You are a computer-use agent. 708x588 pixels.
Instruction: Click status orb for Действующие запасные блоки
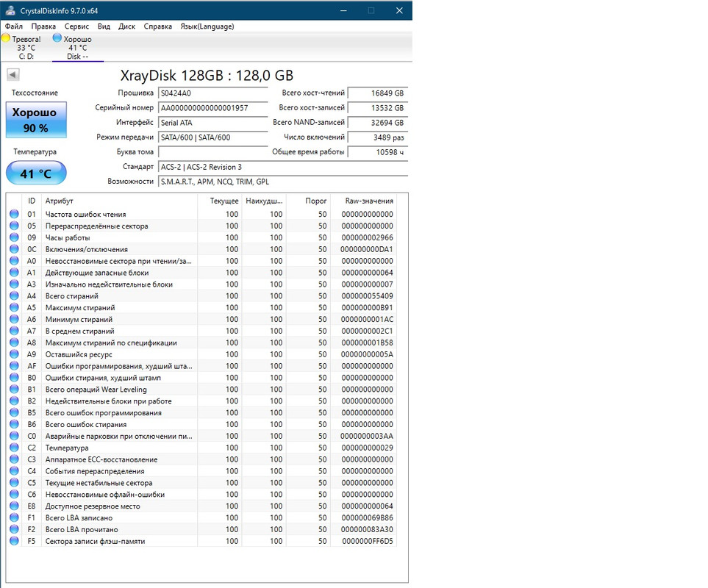14,273
